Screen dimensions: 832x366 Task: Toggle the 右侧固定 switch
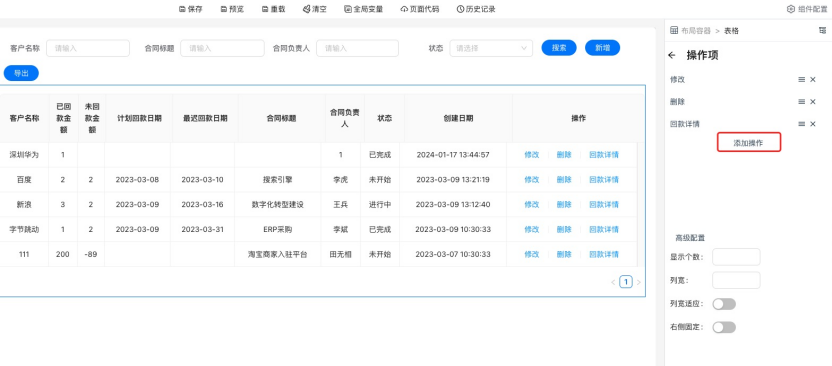click(x=724, y=327)
